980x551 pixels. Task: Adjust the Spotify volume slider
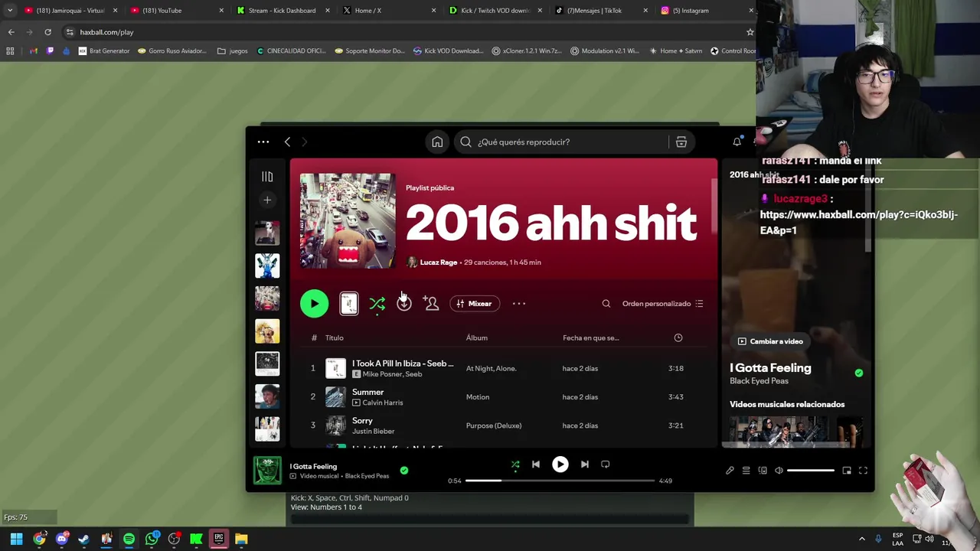[x=811, y=471]
